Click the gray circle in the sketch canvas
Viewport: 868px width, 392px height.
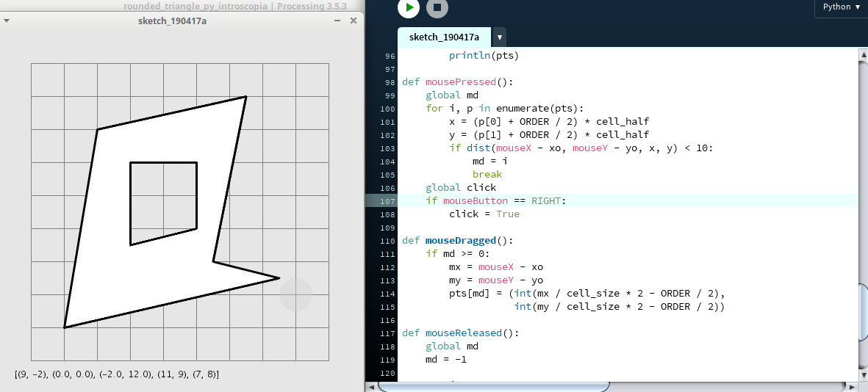pos(295,294)
